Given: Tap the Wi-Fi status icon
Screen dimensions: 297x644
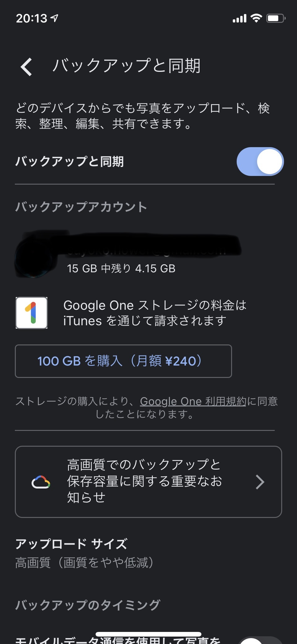Looking at the screenshot, I should (256, 18).
